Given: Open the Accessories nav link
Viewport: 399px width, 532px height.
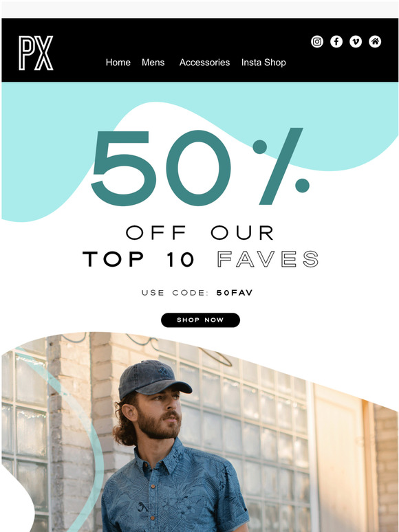Looking at the screenshot, I should pos(204,63).
